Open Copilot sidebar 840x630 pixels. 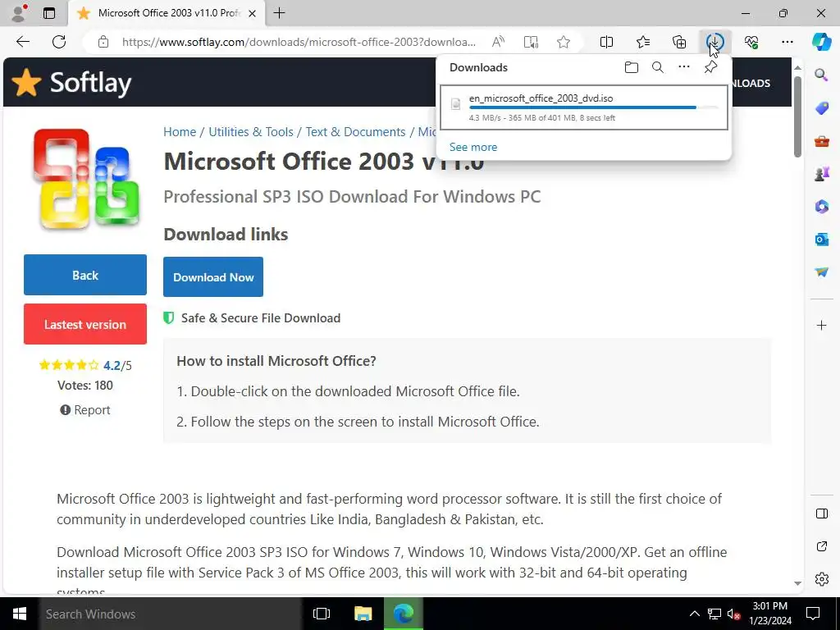coord(821,42)
